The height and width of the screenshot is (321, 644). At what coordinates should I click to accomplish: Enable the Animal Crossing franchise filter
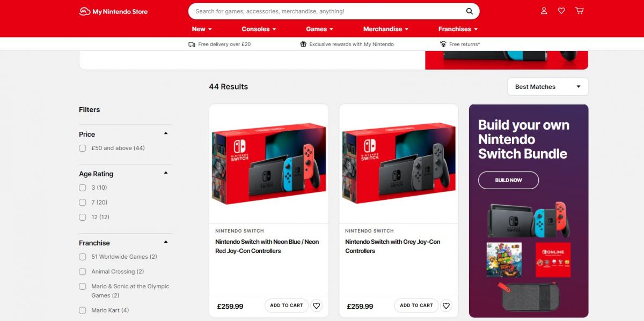coord(83,272)
